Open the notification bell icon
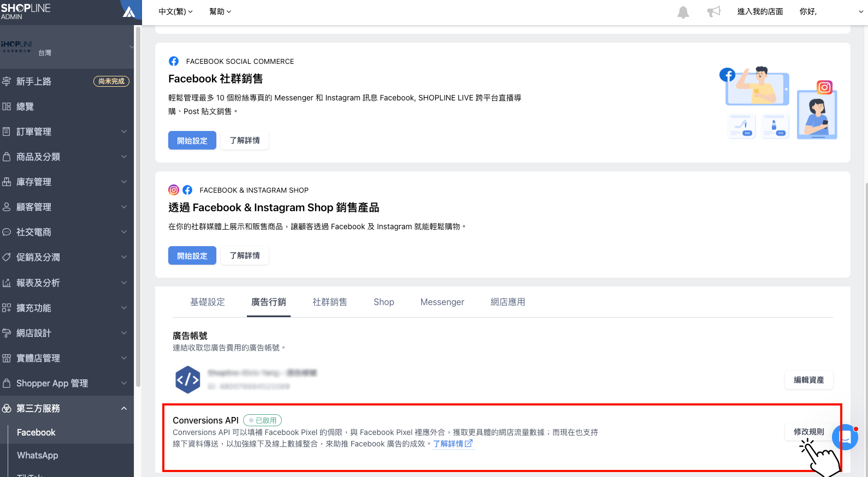This screenshot has height=477, width=868. click(683, 12)
